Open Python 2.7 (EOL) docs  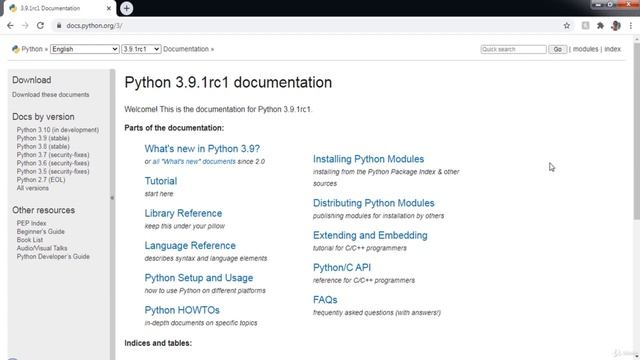(41, 180)
